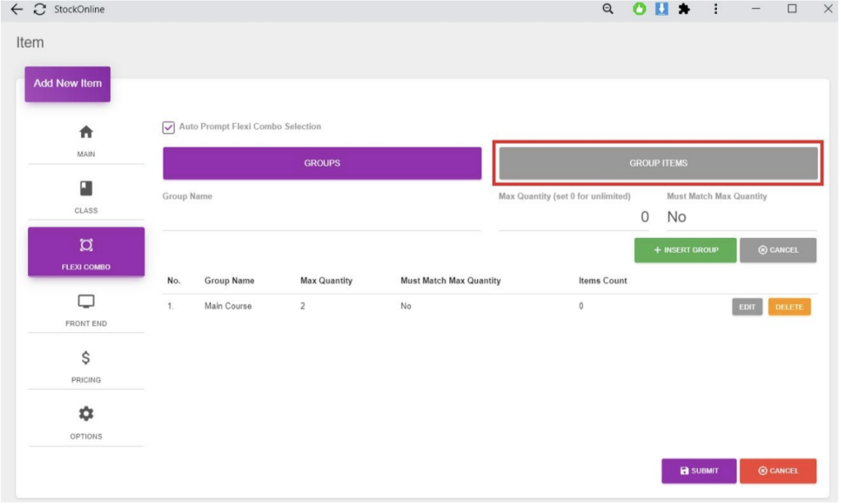Reload the page with refresh icon
The width and height of the screenshot is (841, 504).
39,10
